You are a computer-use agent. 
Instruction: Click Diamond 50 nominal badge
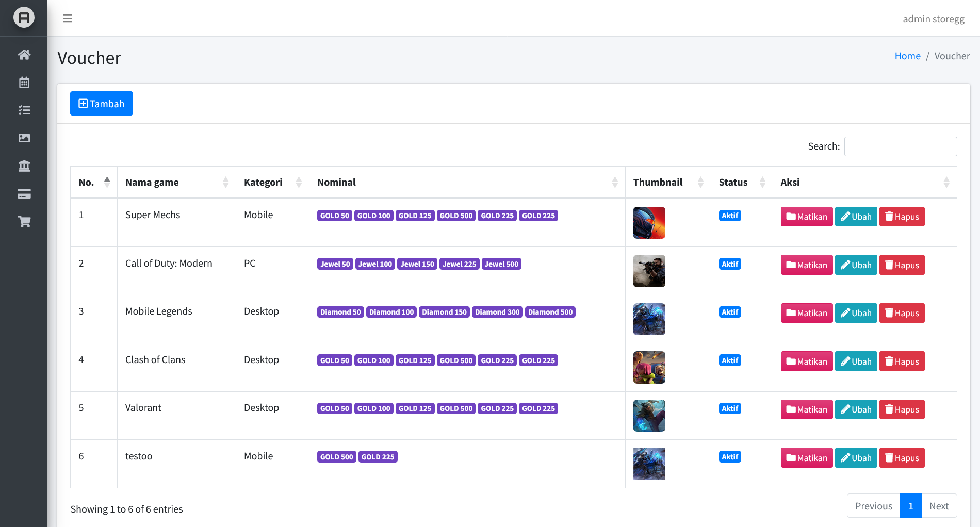[340, 312]
